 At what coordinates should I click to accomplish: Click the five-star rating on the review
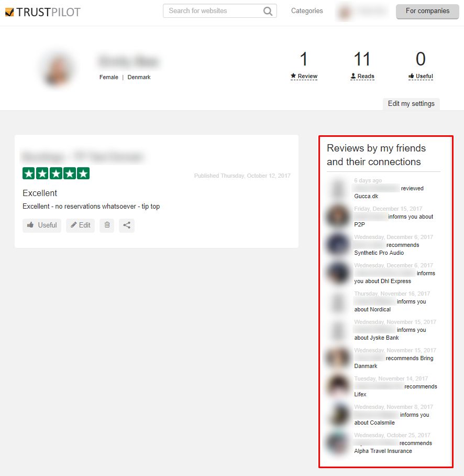(x=56, y=174)
